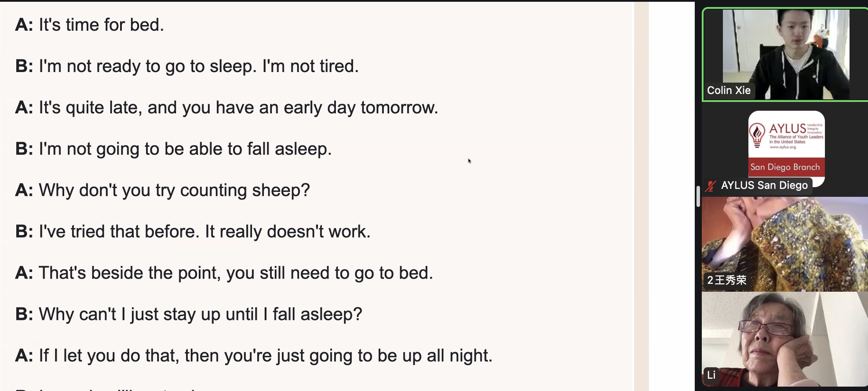Click the beige page margin strip
Image resolution: width=868 pixels, height=391 pixels.
coord(642,195)
